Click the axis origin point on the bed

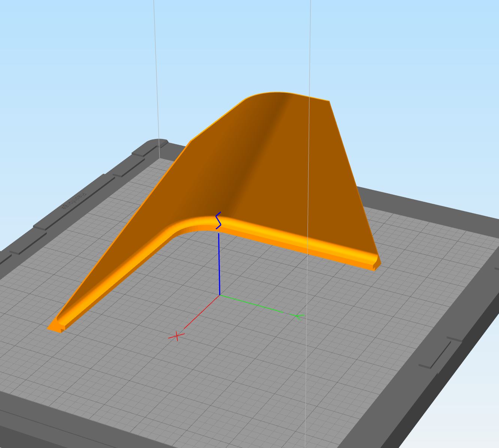coord(219,296)
